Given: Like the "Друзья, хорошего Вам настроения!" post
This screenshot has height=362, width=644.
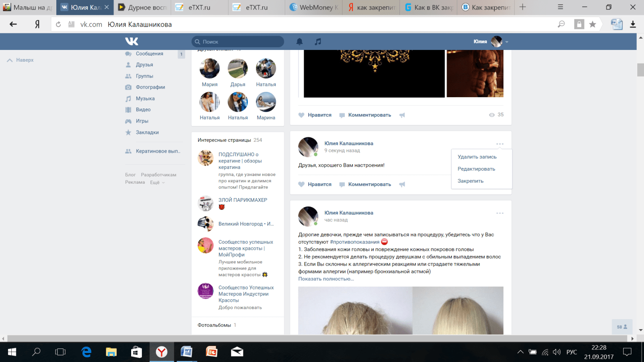Looking at the screenshot, I should (x=315, y=185).
